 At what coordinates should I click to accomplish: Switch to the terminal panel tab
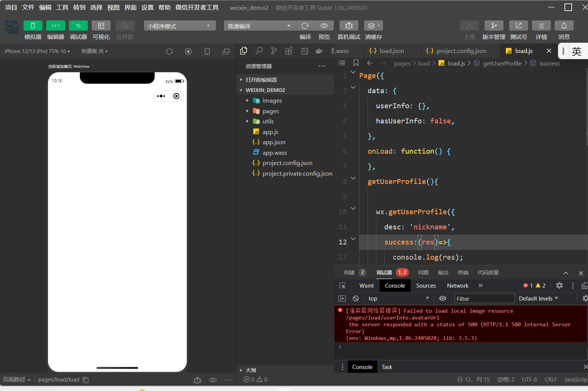463,273
